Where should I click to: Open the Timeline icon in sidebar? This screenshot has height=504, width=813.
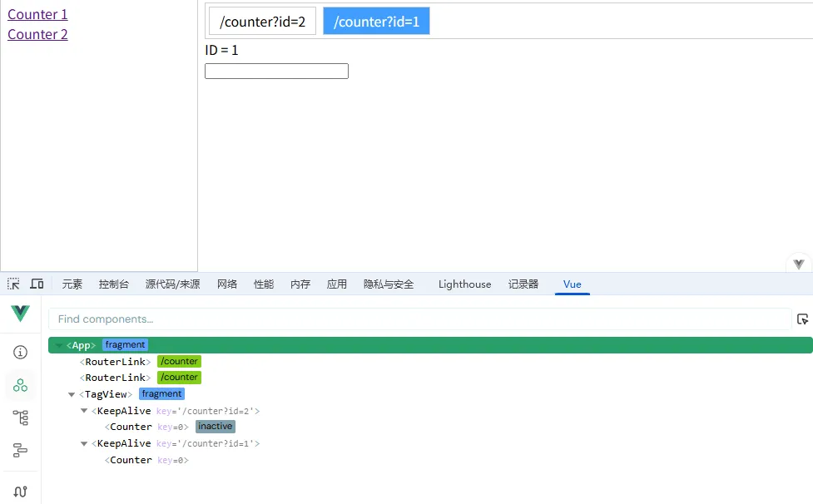(20, 450)
